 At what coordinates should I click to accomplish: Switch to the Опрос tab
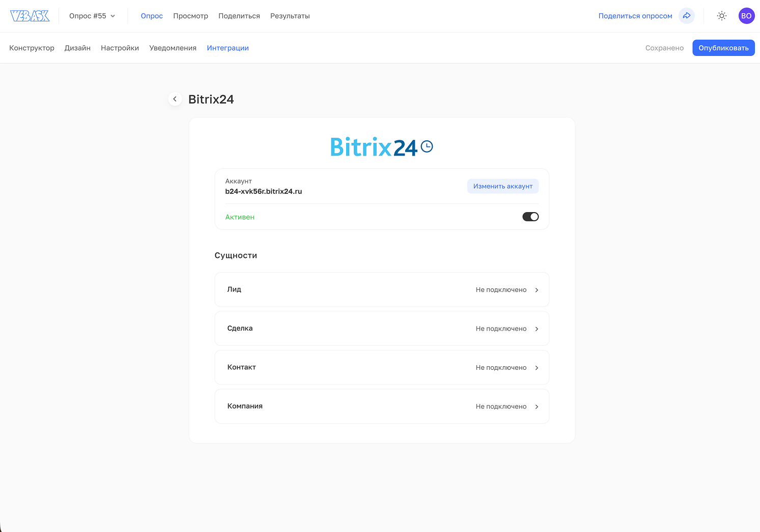tap(152, 16)
